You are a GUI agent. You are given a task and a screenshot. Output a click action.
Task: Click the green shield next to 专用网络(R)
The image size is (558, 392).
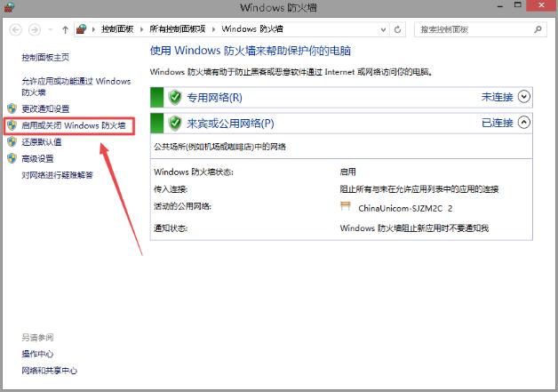tap(175, 97)
